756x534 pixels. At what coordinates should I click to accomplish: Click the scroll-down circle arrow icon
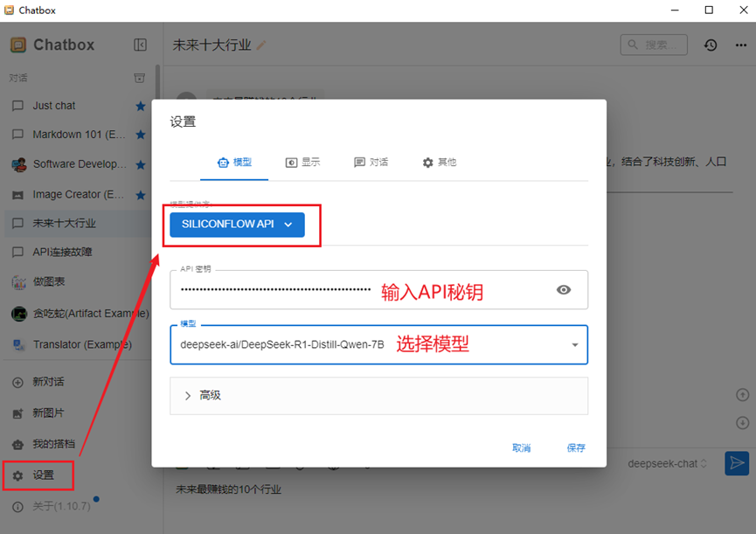click(x=743, y=423)
